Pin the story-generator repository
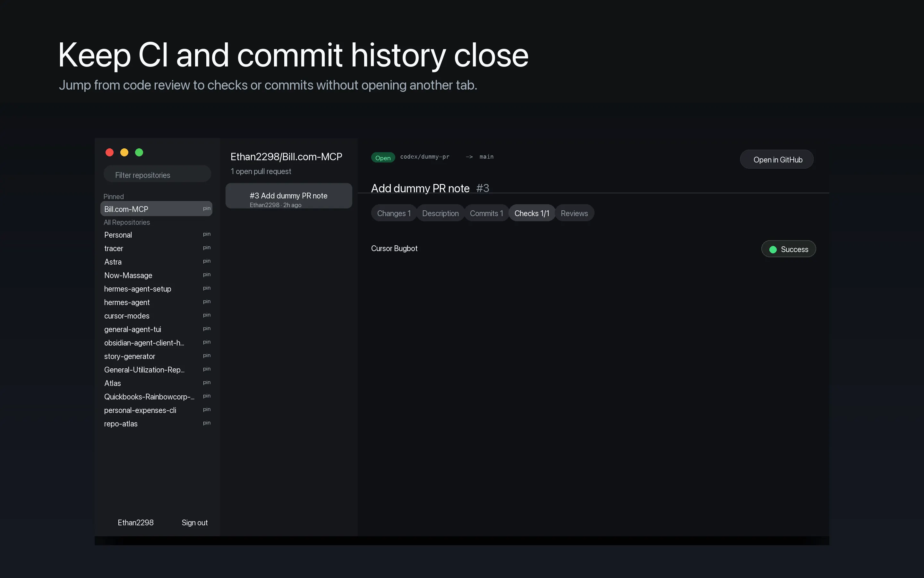 [207, 355]
